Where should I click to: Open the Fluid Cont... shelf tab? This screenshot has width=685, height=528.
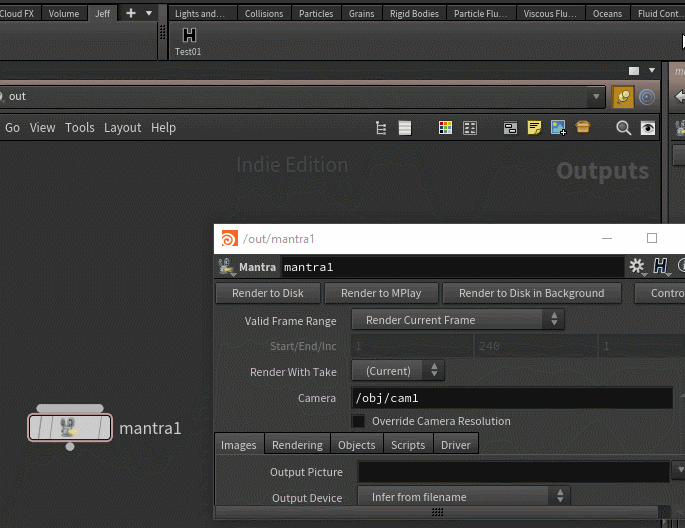pos(658,14)
